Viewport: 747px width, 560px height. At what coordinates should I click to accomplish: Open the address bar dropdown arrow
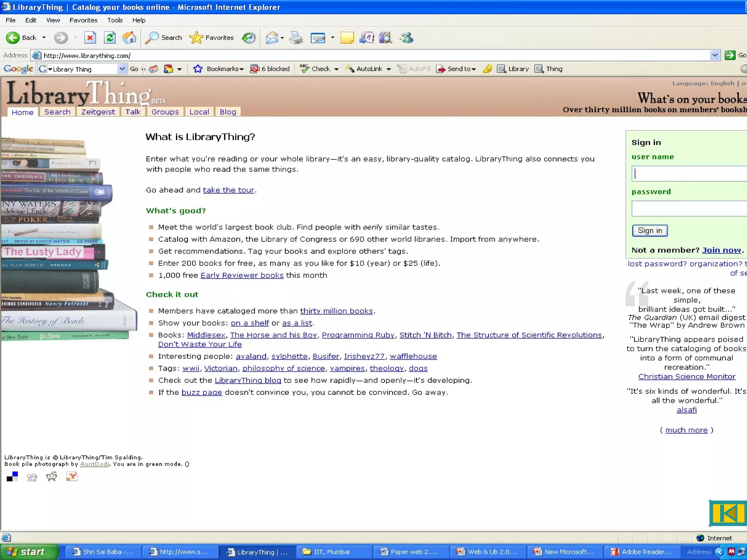click(715, 55)
